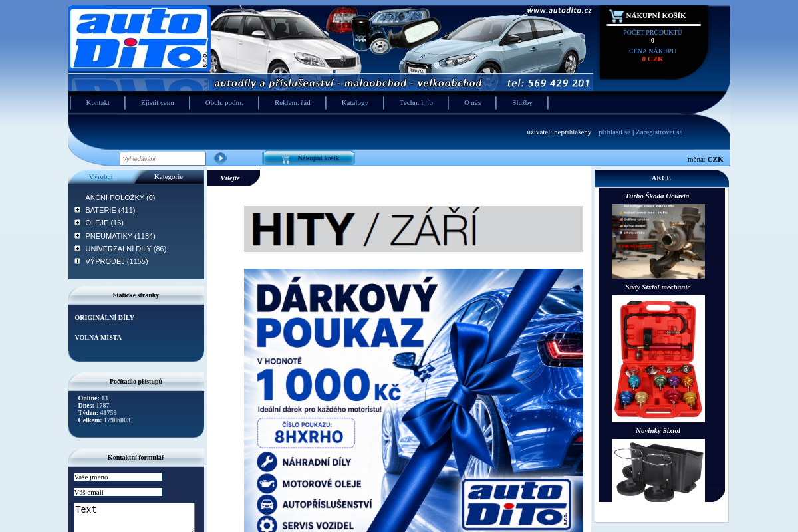
Task: Click the Vaše jméno input field
Action: point(118,477)
